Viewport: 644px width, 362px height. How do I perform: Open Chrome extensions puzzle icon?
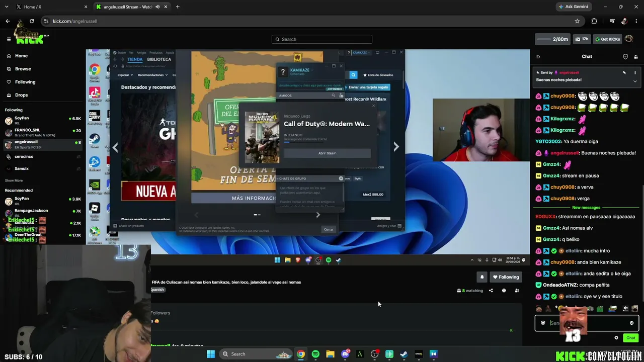tap(594, 21)
